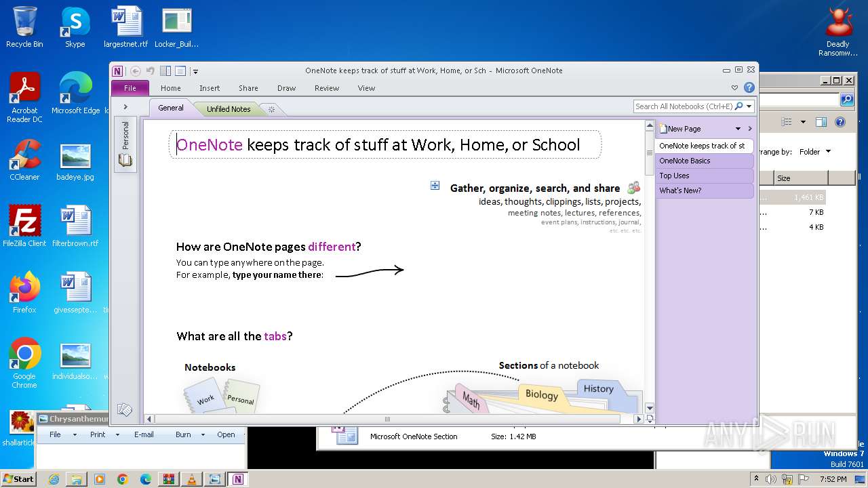Select the Top Uses page
The image size is (868, 488).
(705, 176)
